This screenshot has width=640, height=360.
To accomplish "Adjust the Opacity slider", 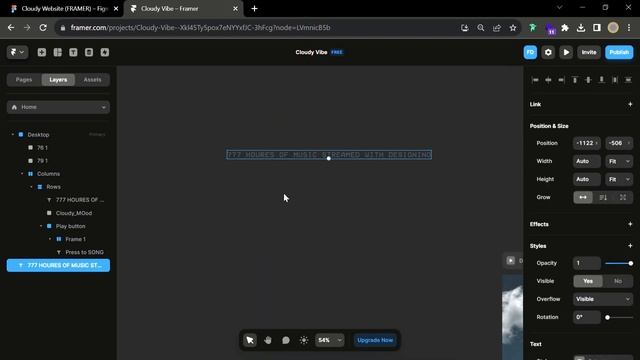I will [619, 263].
